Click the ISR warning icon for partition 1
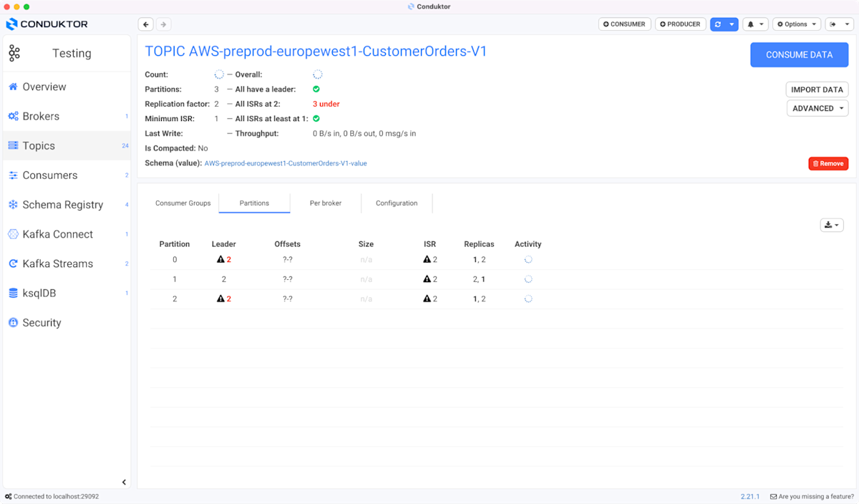The image size is (859, 504). tap(427, 279)
